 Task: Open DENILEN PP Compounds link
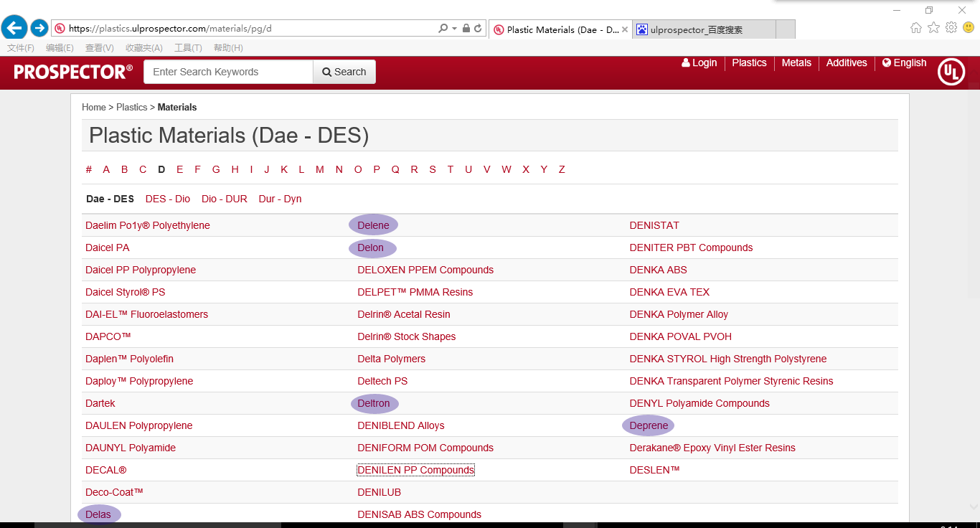tap(416, 470)
